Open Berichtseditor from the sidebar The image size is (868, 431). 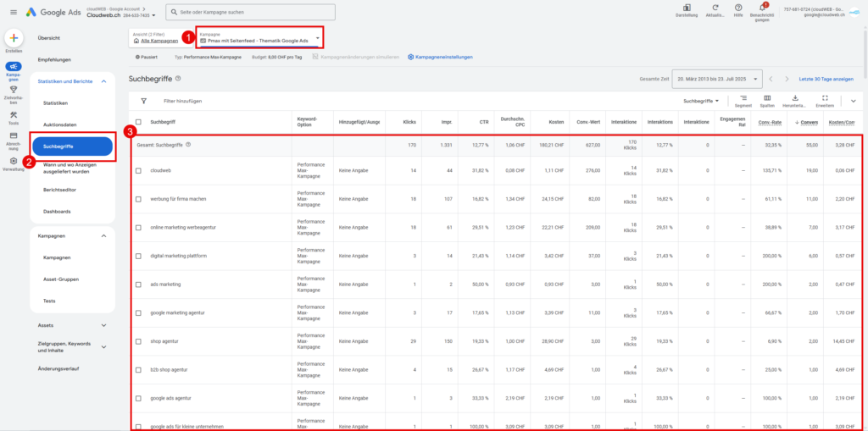60,190
